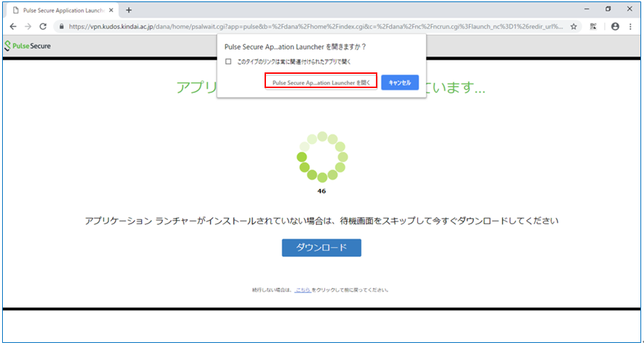The width and height of the screenshot is (644, 345).
Task: Click the browser forward arrow
Action: click(28, 26)
